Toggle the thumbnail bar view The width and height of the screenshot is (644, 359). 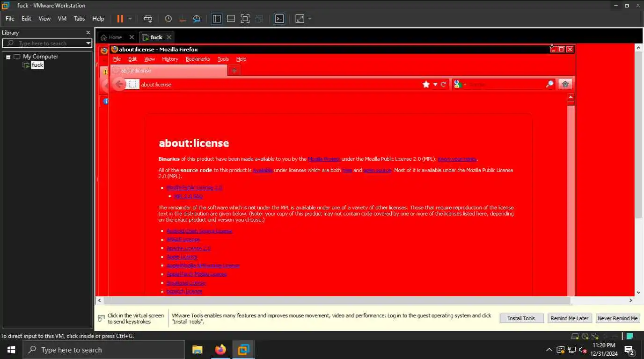click(x=231, y=19)
